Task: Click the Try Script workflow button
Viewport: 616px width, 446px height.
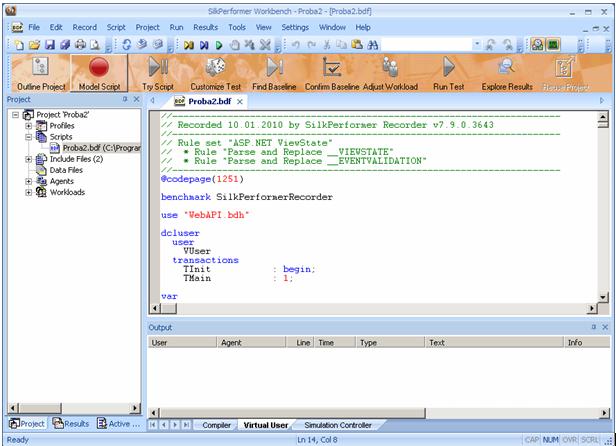Action: tap(158, 73)
